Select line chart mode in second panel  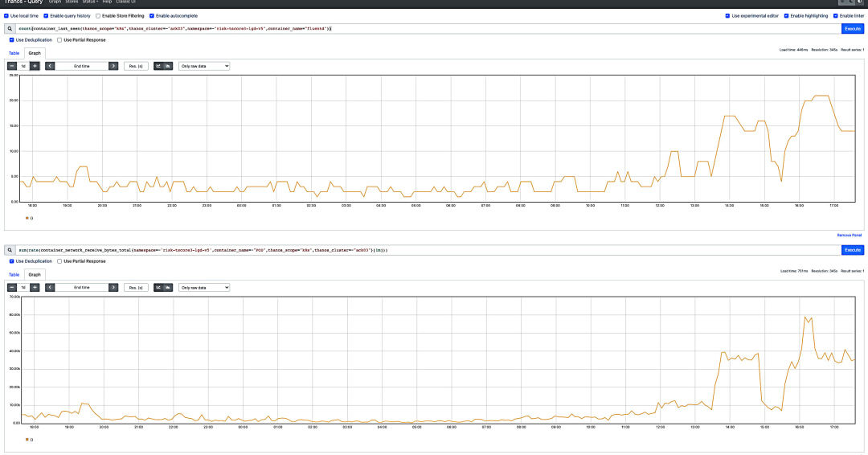[x=158, y=287]
